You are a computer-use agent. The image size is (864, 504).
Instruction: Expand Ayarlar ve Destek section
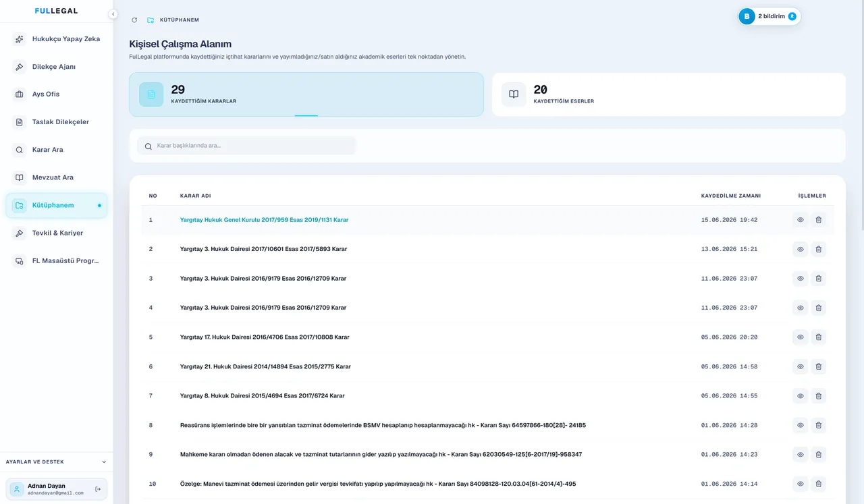tap(57, 462)
